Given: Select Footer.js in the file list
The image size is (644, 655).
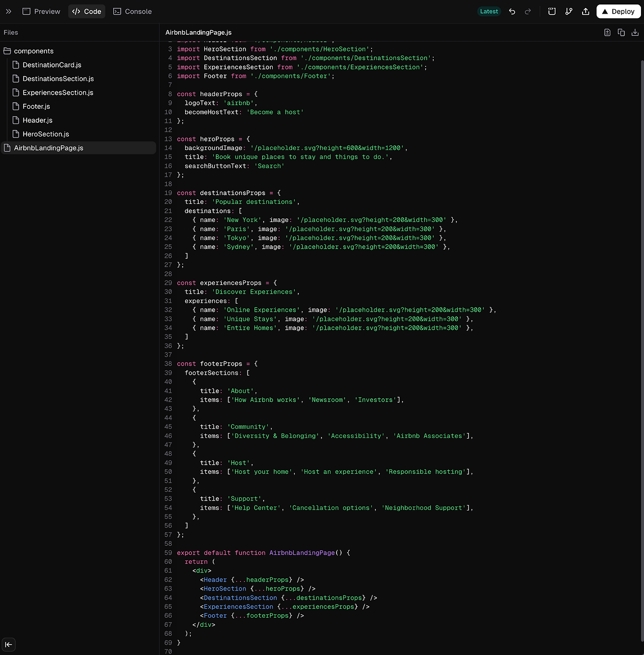Looking at the screenshot, I should click(36, 106).
